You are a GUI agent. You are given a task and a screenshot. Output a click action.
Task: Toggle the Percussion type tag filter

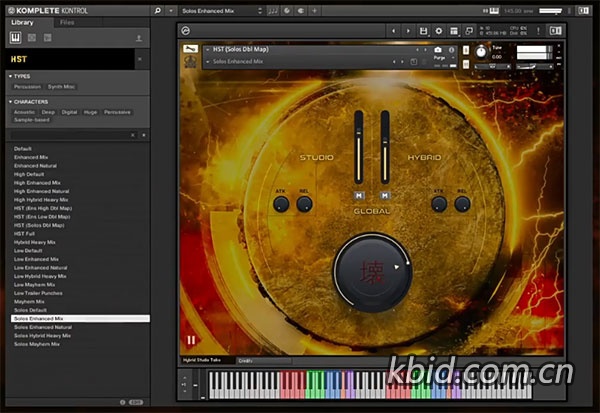(27, 87)
